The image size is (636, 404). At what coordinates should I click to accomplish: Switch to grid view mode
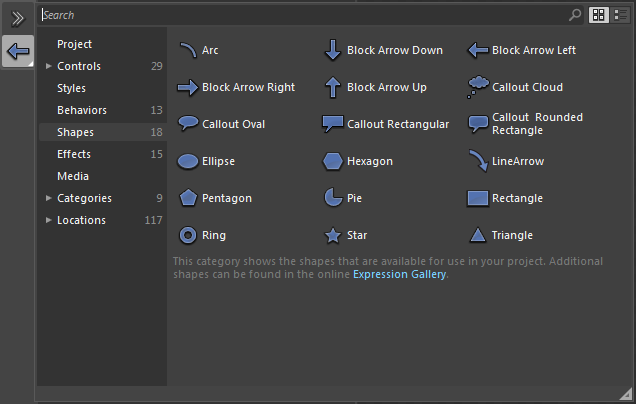tap(599, 15)
